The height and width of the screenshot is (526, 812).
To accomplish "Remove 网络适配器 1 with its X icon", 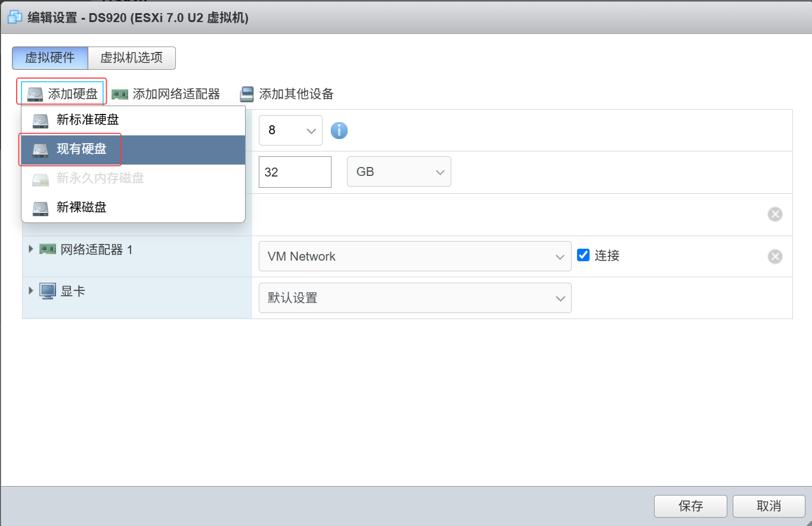I will [x=775, y=256].
